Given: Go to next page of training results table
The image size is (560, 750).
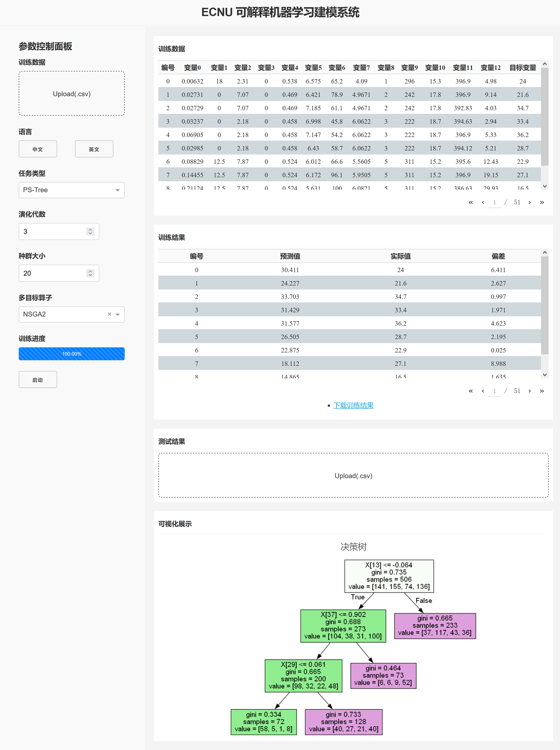Looking at the screenshot, I should pyautogui.click(x=529, y=391).
